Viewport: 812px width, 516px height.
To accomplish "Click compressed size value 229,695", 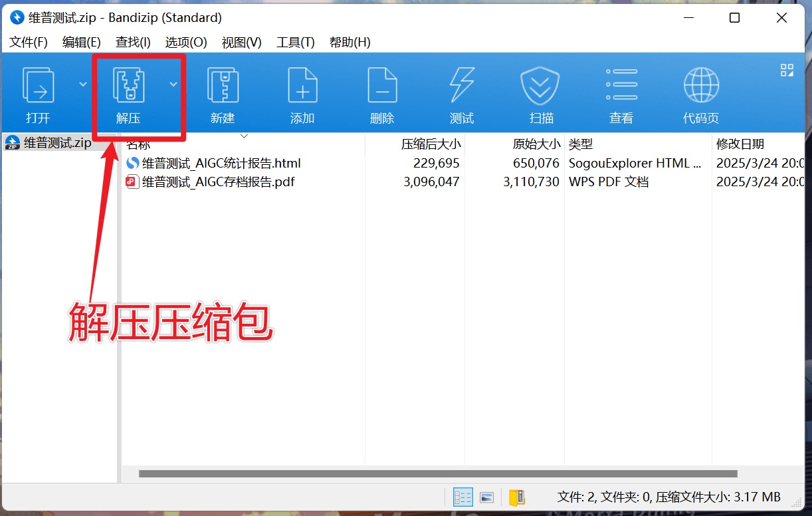I will click(437, 163).
